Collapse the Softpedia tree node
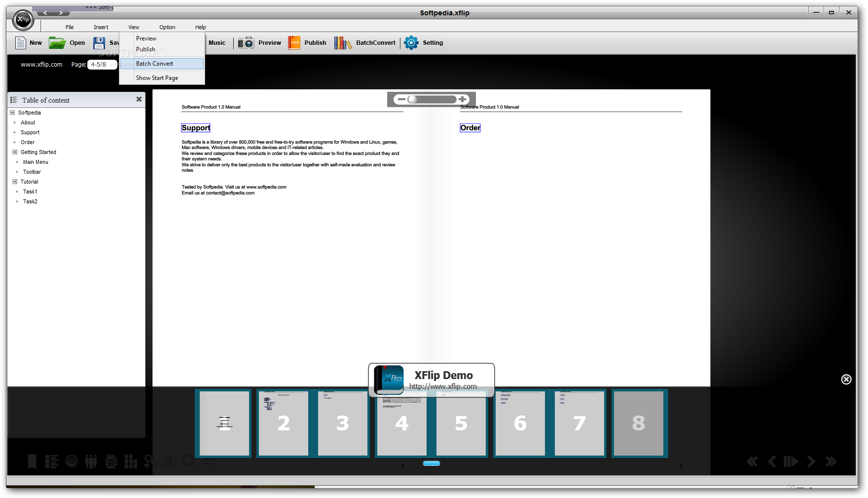 coord(12,113)
